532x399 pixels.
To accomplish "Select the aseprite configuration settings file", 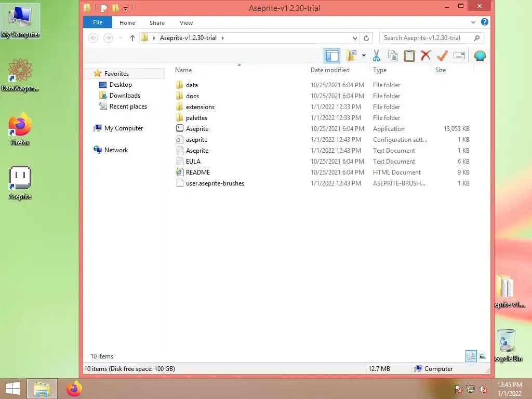I will (322, 139).
